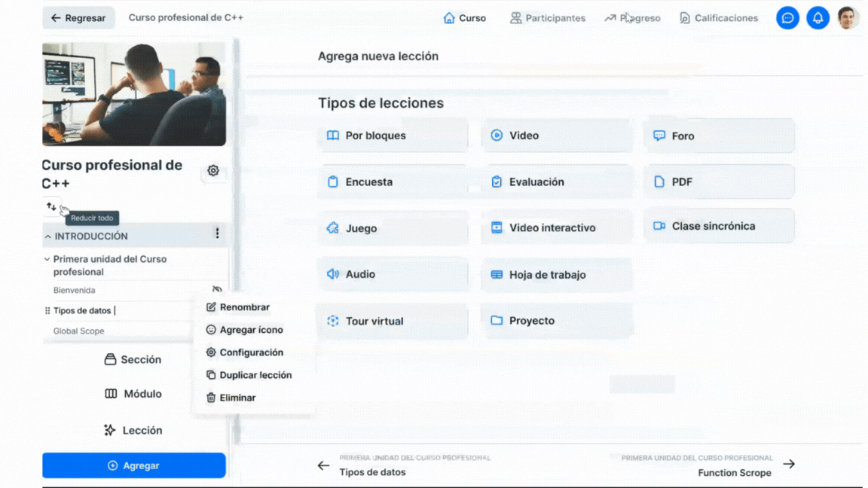868x488 pixels.
Task: Choose the Video lesson type
Action: (x=557, y=136)
